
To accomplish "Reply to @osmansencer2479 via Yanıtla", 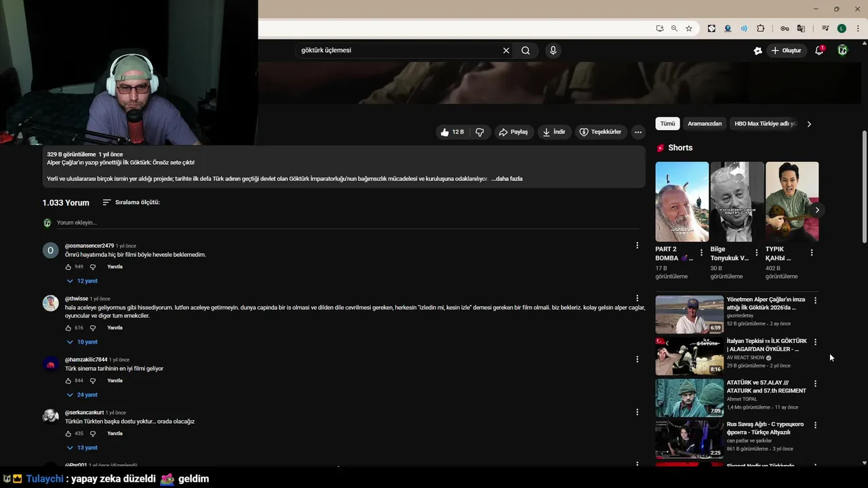I will pos(115,267).
